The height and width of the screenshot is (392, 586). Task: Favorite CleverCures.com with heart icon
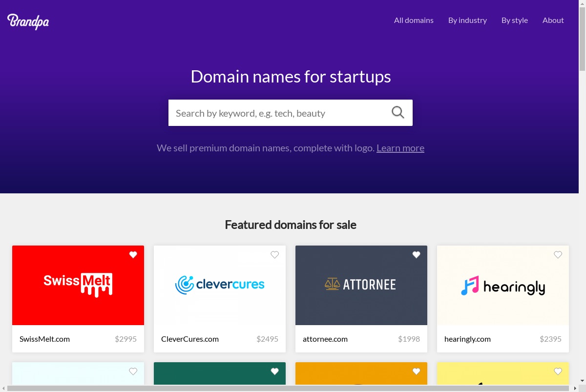tap(274, 255)
